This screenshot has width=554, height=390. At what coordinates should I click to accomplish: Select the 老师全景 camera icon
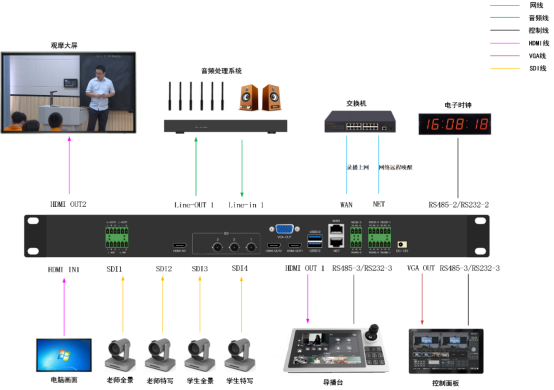tap(120, 355)
